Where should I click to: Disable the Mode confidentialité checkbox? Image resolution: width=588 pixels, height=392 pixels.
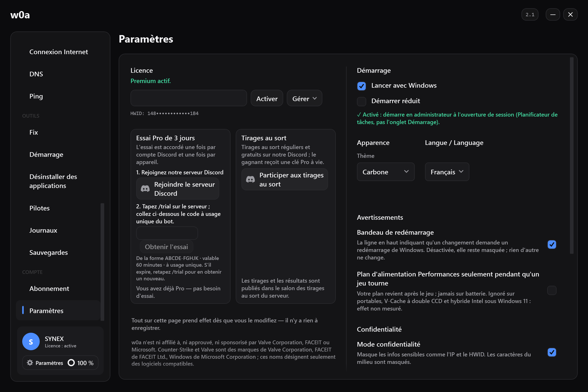point(552,352)
